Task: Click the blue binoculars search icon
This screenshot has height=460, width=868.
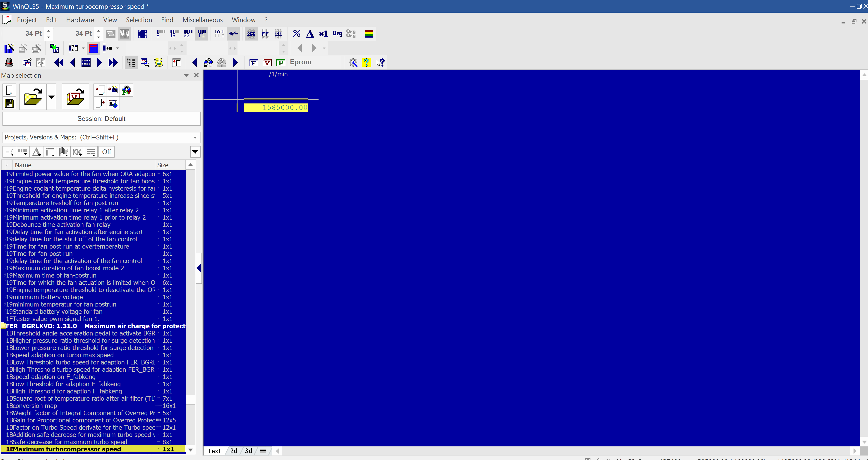Action: [208, 62]
